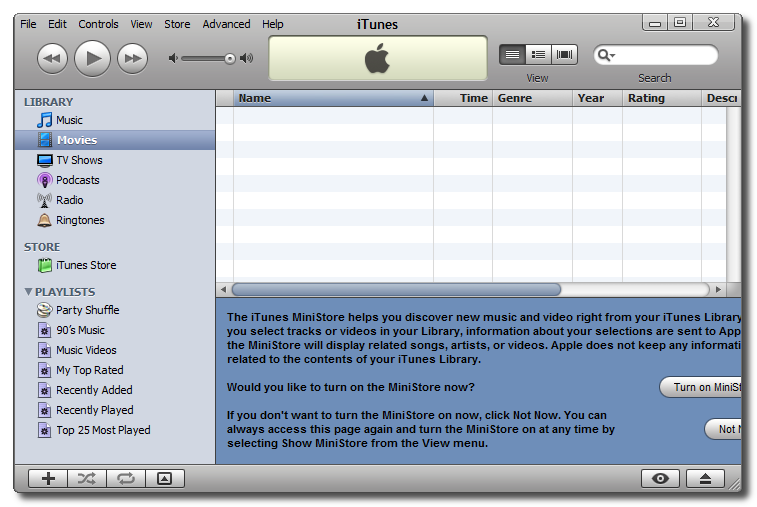Click the scroll right arrow
Viewport: 757px width, 507px height.
pos(718,290)
